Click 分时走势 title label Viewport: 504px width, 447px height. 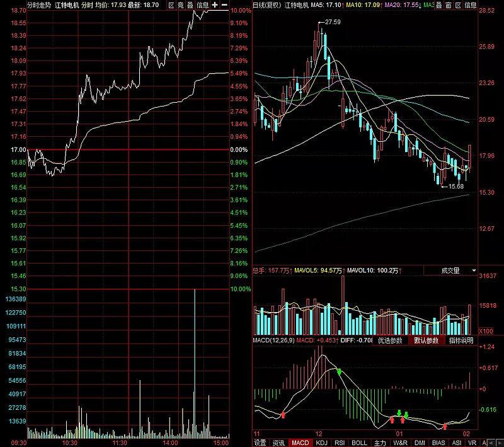pos(39,5)
